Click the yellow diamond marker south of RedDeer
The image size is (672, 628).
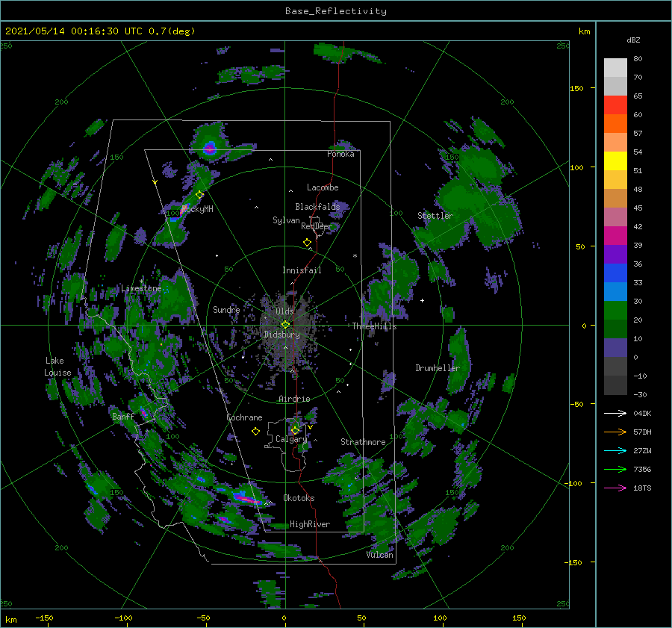coord(308,243)
